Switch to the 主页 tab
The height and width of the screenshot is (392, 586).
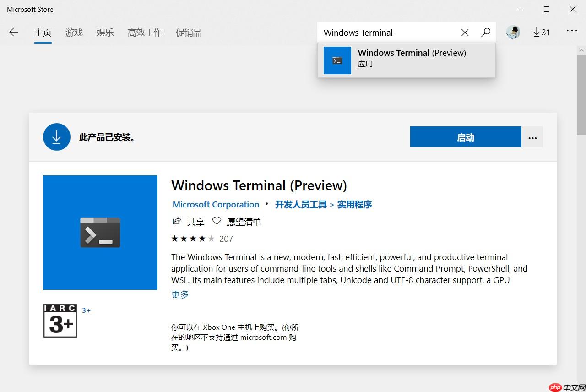pos(43,33)
